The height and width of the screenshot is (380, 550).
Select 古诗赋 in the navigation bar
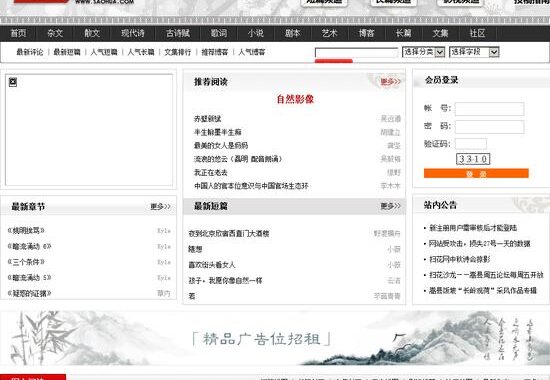[177, 33]
